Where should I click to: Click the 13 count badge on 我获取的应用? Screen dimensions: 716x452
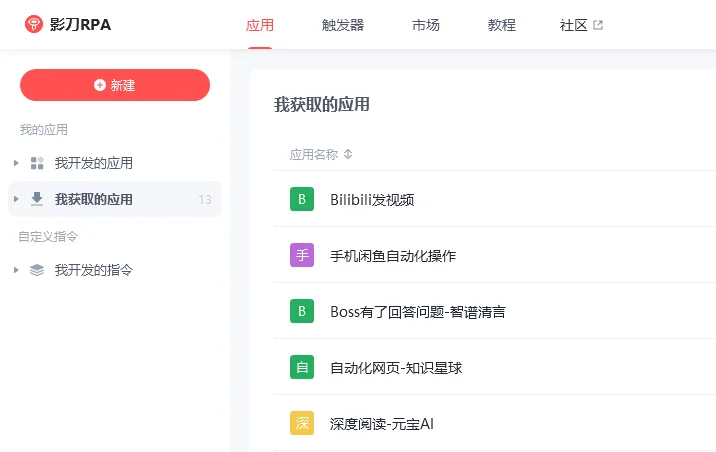click(205, 200)
